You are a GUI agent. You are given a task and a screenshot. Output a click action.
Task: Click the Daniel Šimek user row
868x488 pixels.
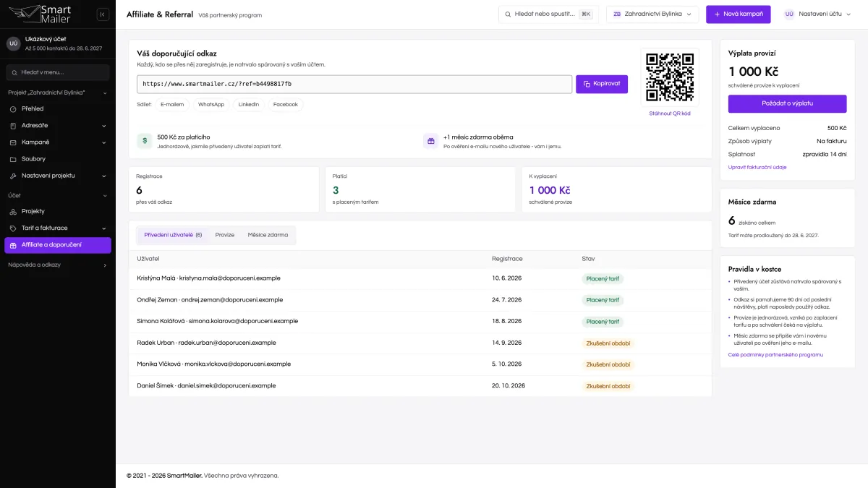click(420, 386)
